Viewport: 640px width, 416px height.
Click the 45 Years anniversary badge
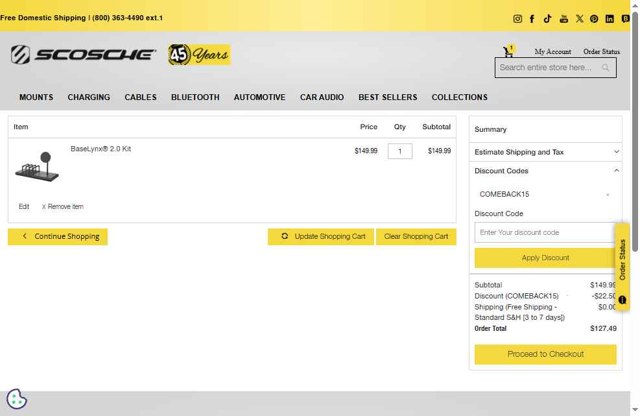point(200,54)
